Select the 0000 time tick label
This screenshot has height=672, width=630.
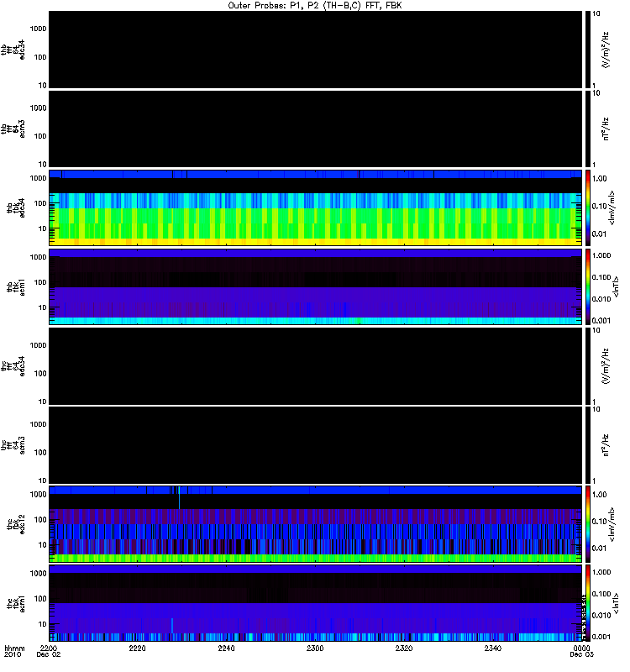click(x=581, y=648)
